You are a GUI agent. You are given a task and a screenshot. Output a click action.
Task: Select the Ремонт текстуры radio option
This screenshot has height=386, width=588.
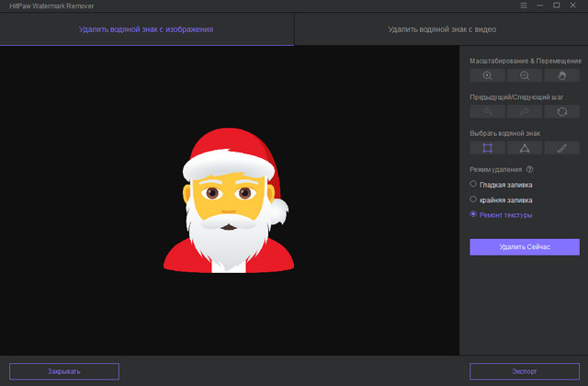pyautogui.click(x=473, y=214)
